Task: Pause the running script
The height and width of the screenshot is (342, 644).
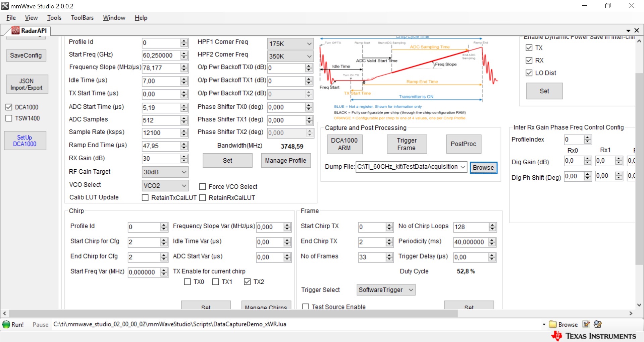Action: tap(40, 325)
